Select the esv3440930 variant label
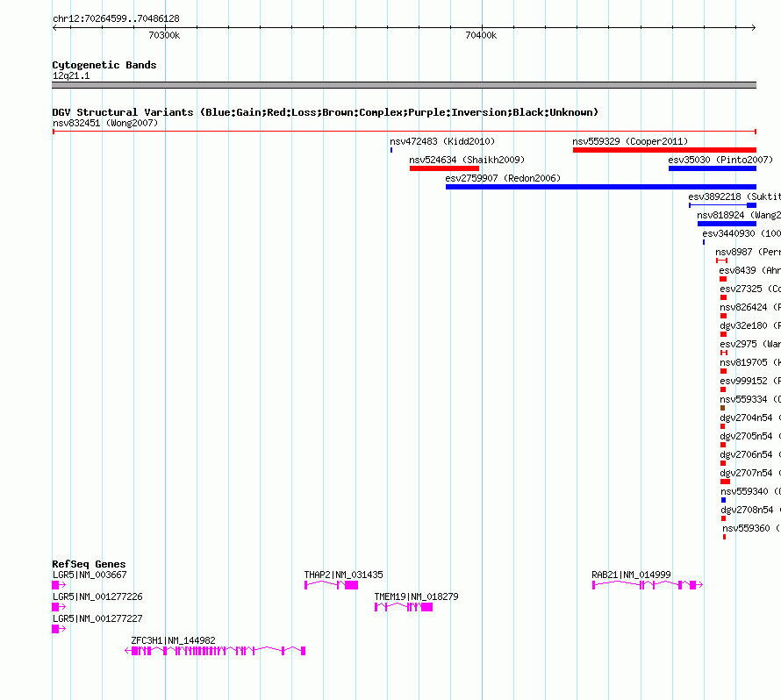The image size is (781, 700). [742, 233]
